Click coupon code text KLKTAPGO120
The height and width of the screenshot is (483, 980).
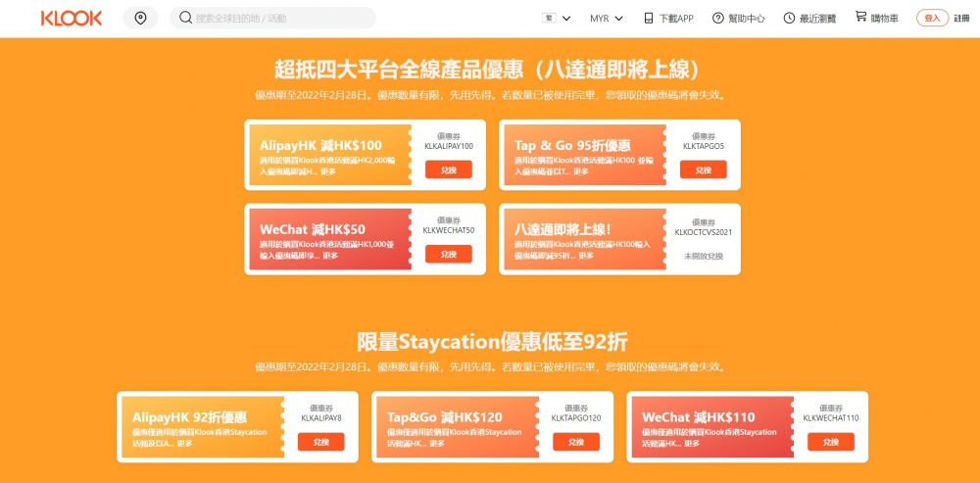tap(576, 418)
